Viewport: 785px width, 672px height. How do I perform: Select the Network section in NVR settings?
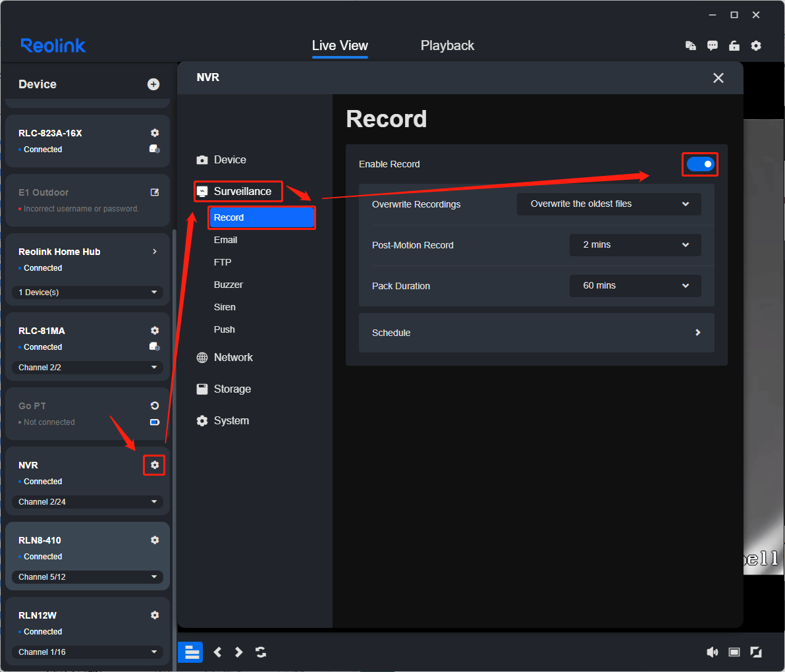[233, 357]
